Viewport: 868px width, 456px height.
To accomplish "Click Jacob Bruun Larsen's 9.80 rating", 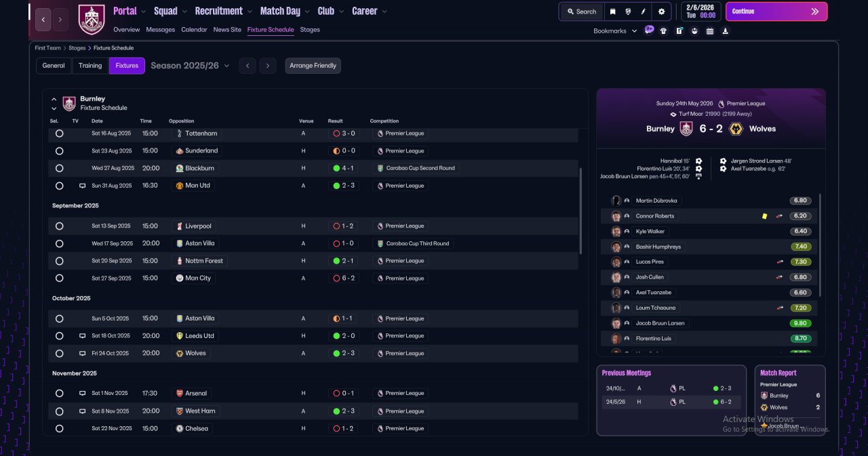I will (800, 323).
